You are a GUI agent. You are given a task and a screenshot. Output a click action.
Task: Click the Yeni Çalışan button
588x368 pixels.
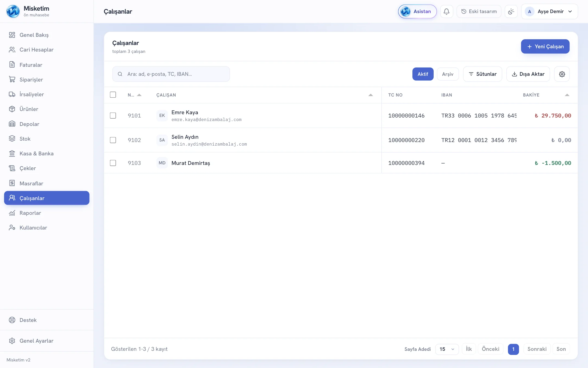pos(545,46)
